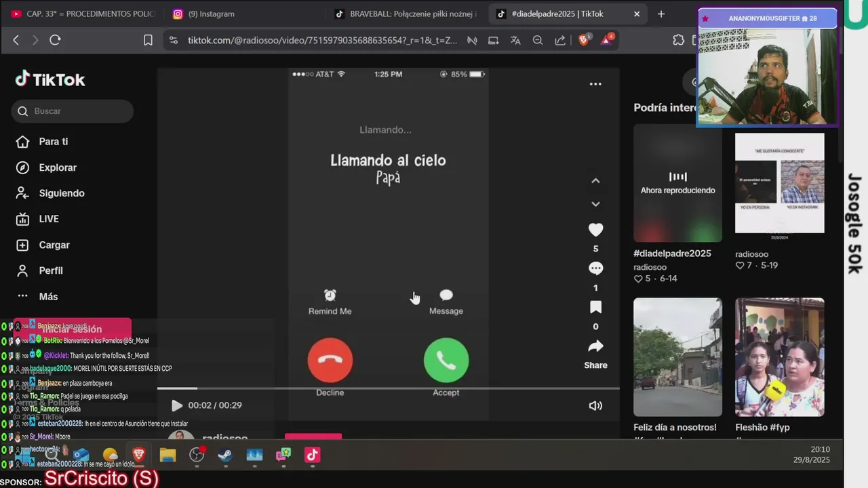Open Steam from the taskbar
The height and width of the screenshot is (488, 868).
[225, 455]
